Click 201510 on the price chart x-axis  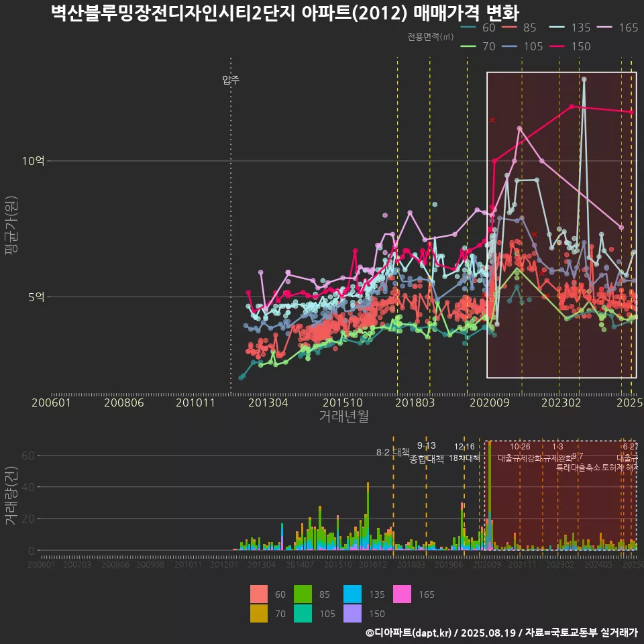tap(343, 402)
